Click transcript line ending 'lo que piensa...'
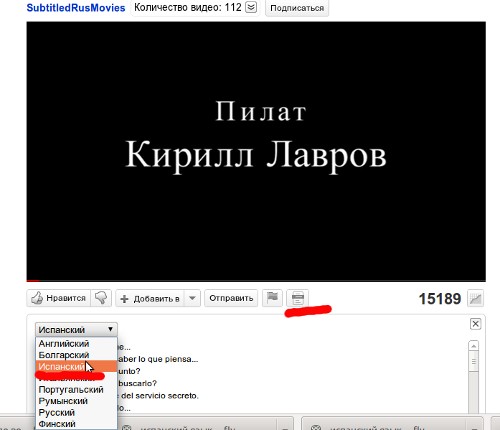Image resolution: width=500 pixels, height=430 pixels. coord(158,359)
